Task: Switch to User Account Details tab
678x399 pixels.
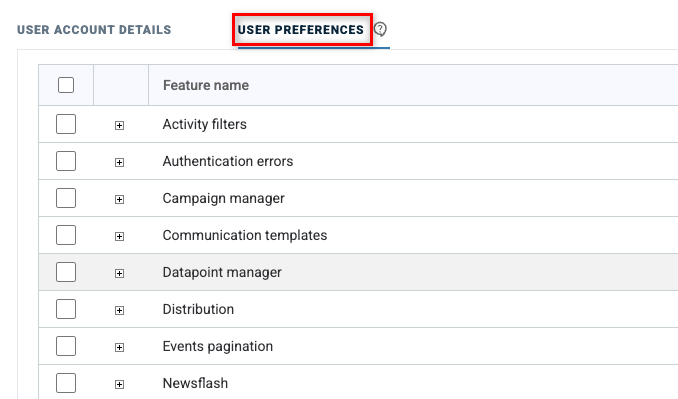Action: point(94,30)
